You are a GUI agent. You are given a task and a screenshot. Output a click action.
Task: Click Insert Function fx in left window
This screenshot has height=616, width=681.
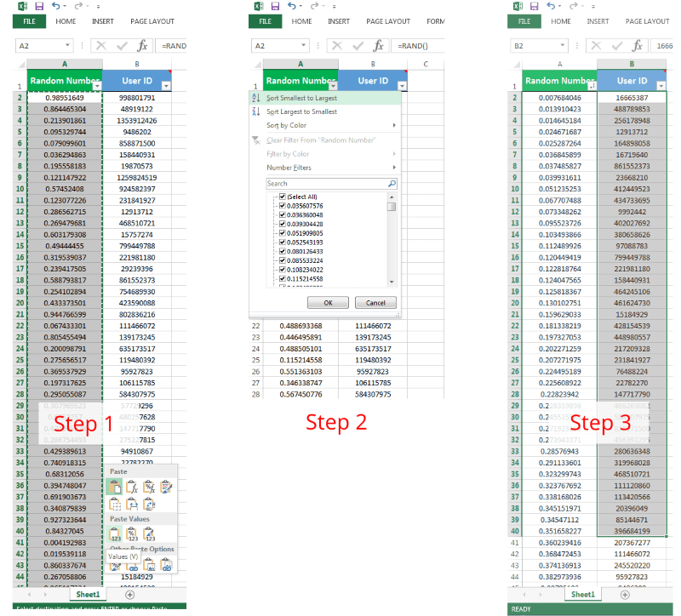pos(142,46)
